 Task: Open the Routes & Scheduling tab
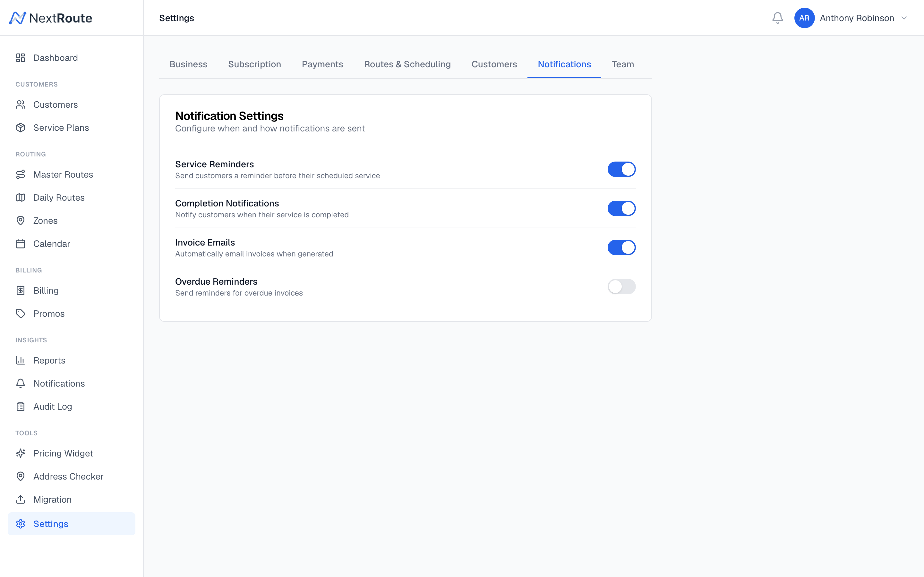tap(407, 64)
